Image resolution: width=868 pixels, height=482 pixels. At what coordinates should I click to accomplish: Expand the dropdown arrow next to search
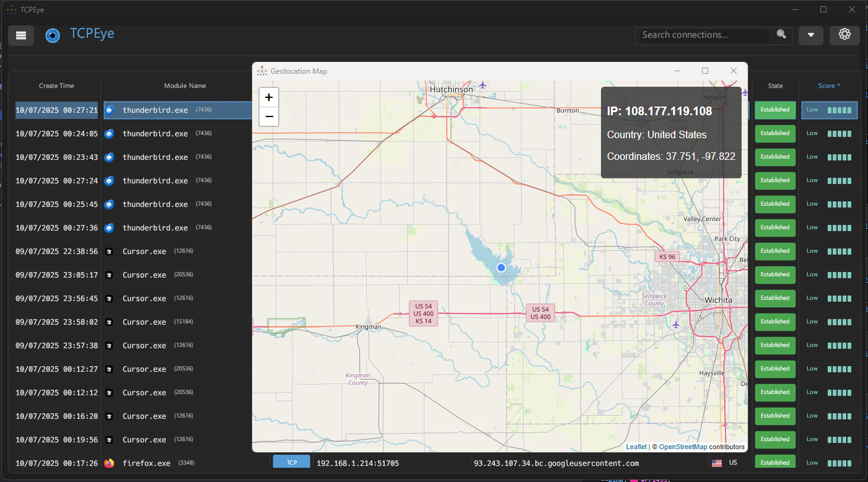click(811, 35)
